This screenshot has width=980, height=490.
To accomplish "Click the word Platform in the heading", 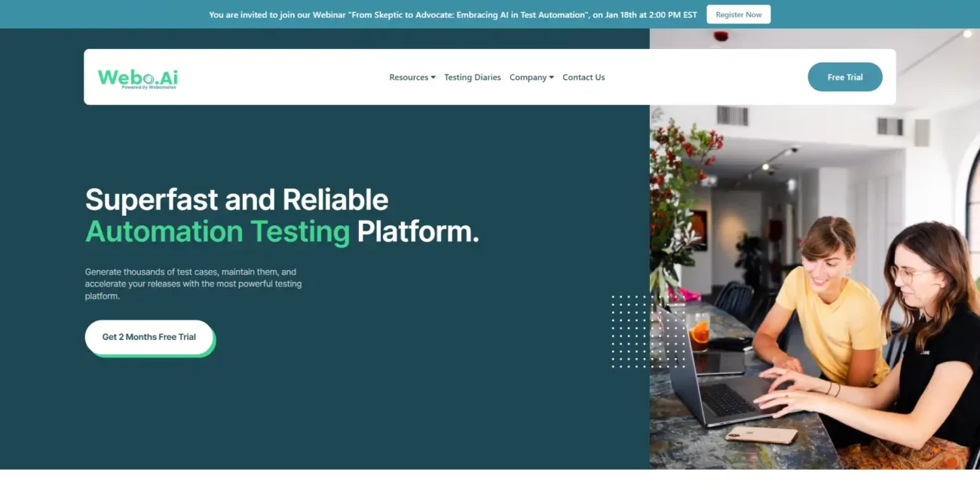I will (418, 231).
